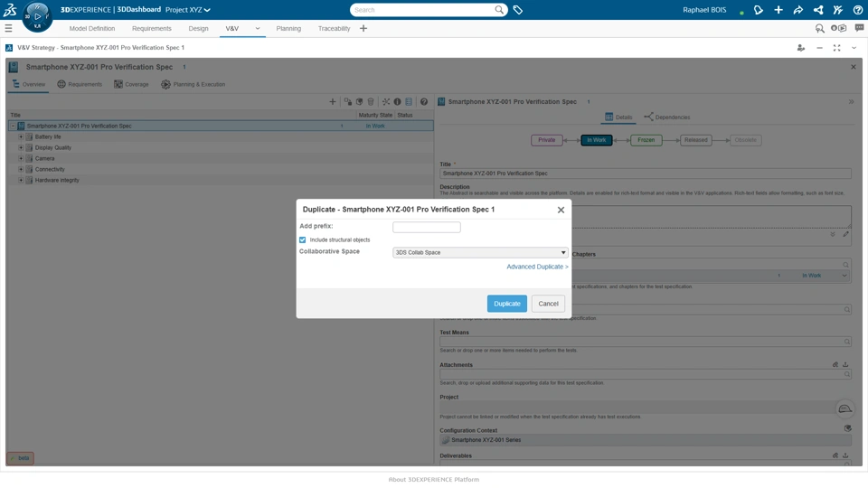Click the trash delete icon in tree toolbar
This screenshot has height=488, width=868.
tap(371, 102)
